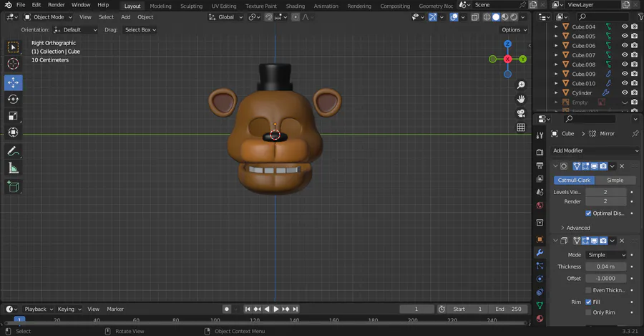This screenshot has height=336, width=644.
Task: Expand the Advanced subdivision section
Action: coord(578,228)
